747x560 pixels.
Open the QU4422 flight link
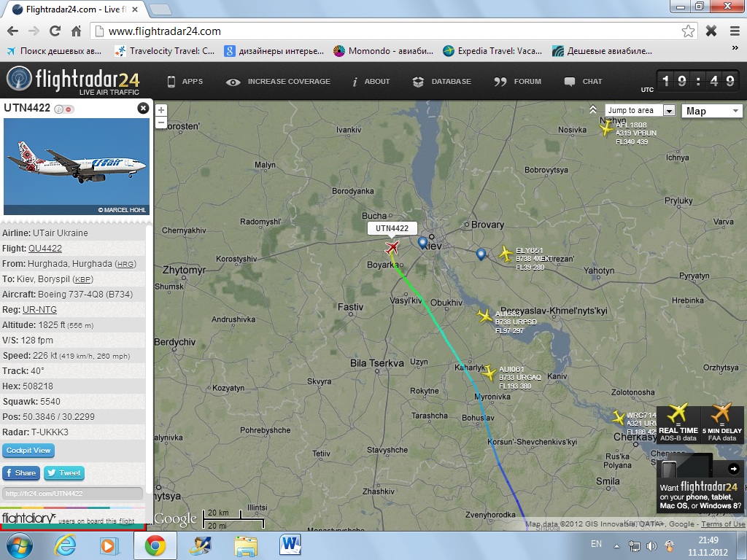tap(45, 249)
